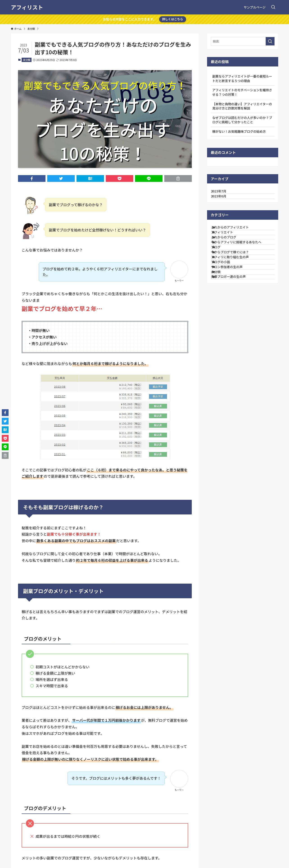Click the floating Hatena B! icon
Screen dimensions: 289x868
click(x=5, y=430)
